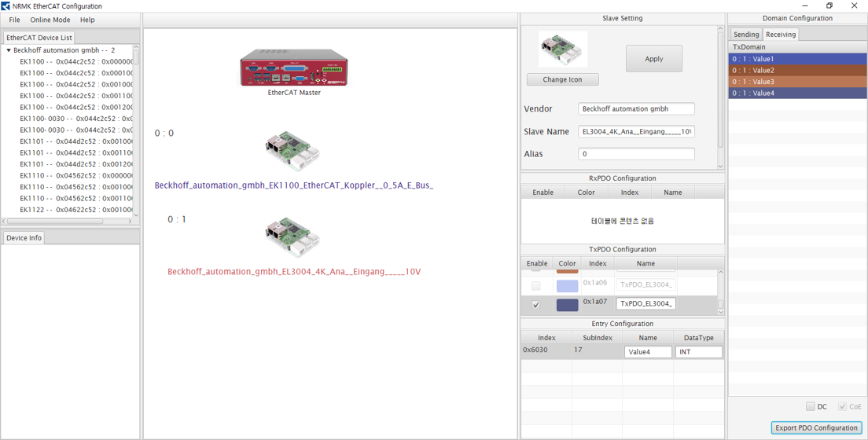Viewport: 868px width, 440px height.
Task: Click into the Slave Name field
Action: pyautogui.click(x=636, y=132)
